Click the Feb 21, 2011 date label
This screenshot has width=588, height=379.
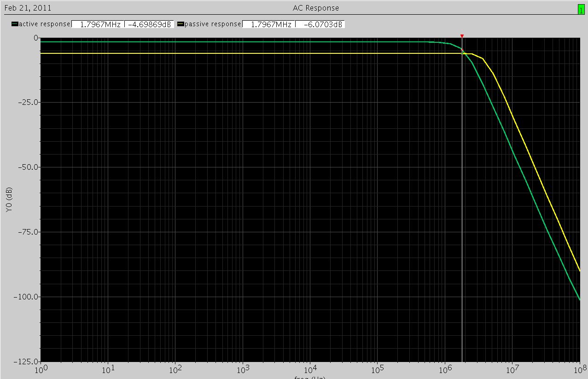click(x=28, y=8)
